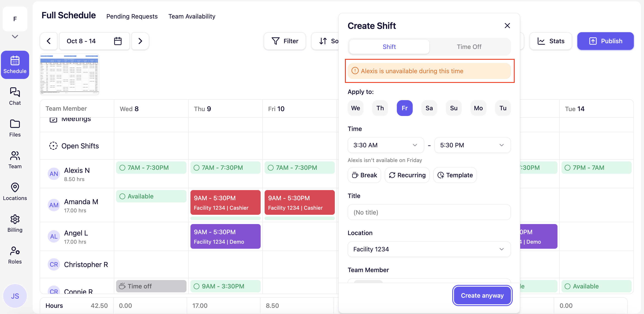Open the 5:30 PM end time dropdown
Viewport: 644px width, 314px height.
tap(472, 145)
